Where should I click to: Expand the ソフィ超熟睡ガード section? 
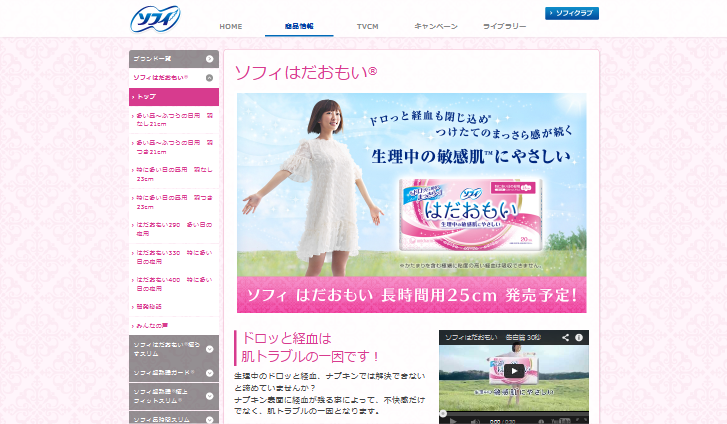[174, 373]
